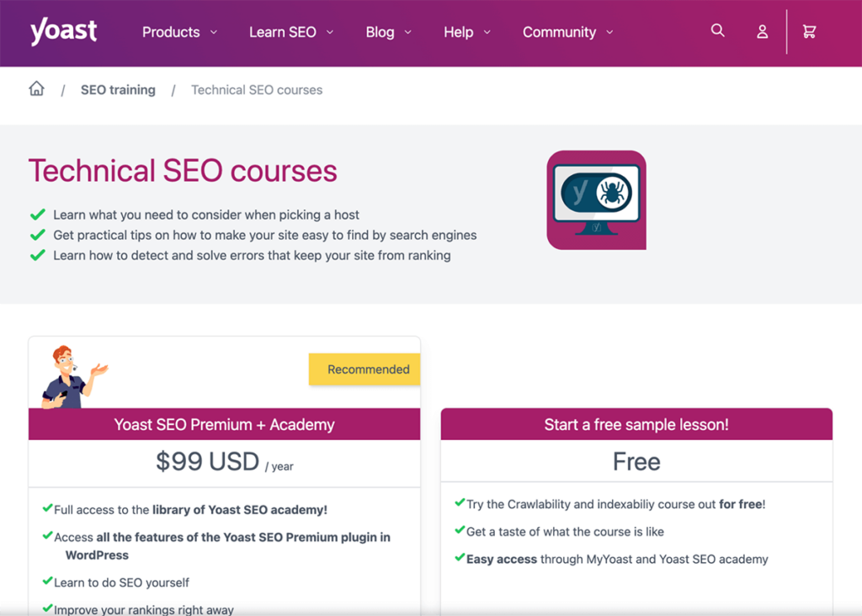The width and height of the screenshot is (862, 616).
Task: Click the checkmark next to 'Easy access' in free card
Action: (x=461, y=557)
